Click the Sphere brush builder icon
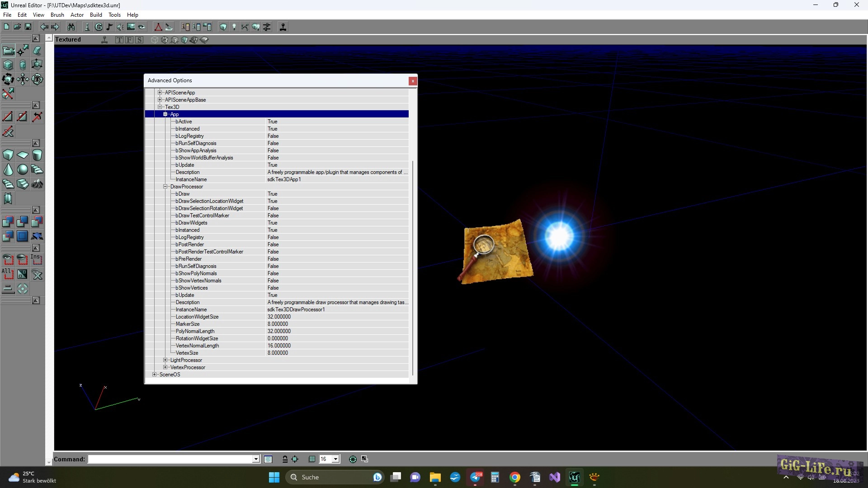 pyautogui.click(x=23, y=169)
